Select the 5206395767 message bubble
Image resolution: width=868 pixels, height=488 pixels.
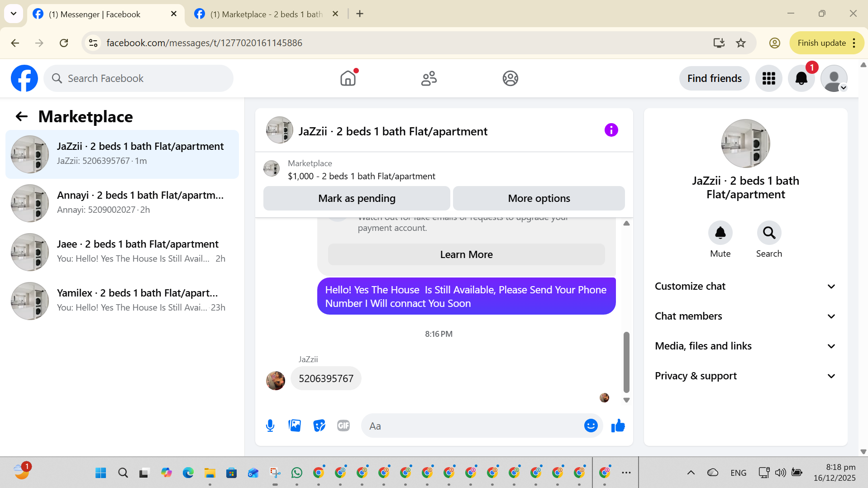[x=326, y=378]
